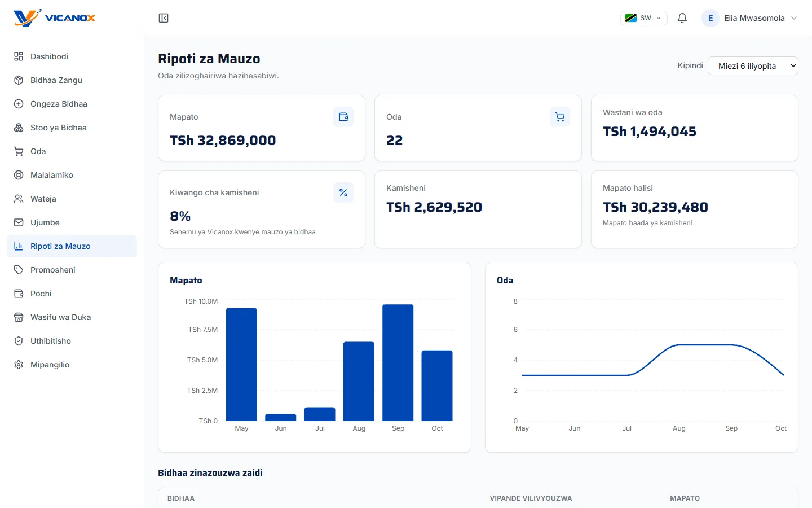
Task: Click the BIDHAA column header
Action: [181, 498]
